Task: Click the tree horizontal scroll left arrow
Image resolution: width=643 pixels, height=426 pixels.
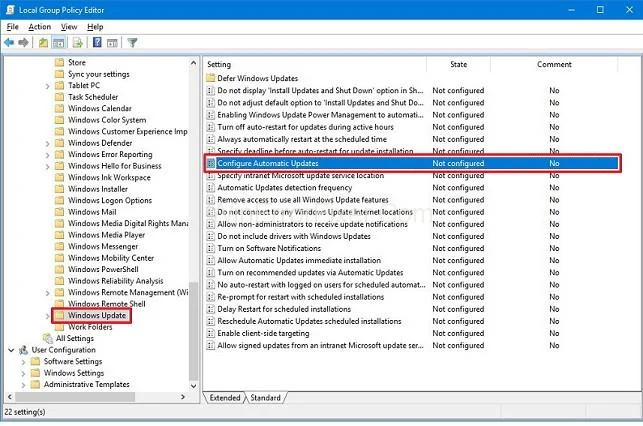Action: pos(10,396)
